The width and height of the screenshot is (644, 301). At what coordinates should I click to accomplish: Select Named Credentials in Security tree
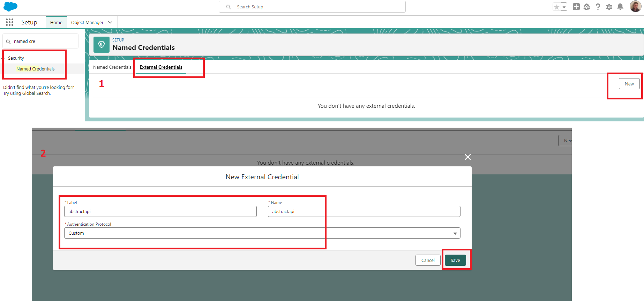[36, 69]
